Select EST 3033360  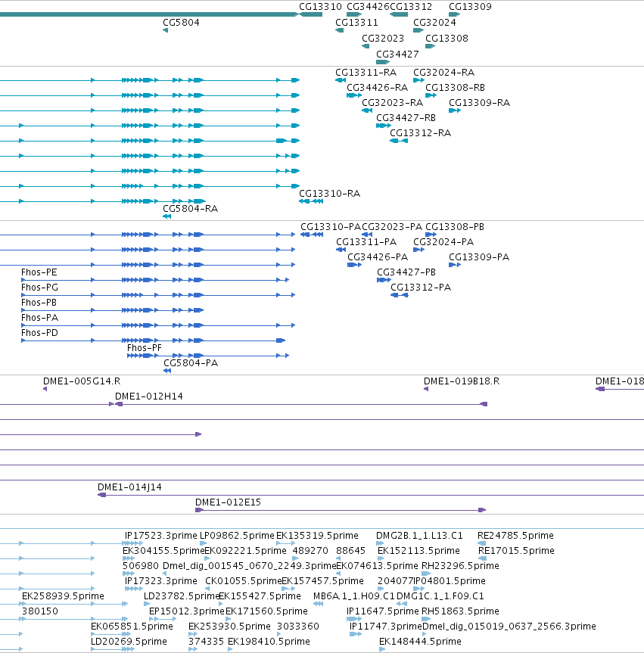coord(298,627)
